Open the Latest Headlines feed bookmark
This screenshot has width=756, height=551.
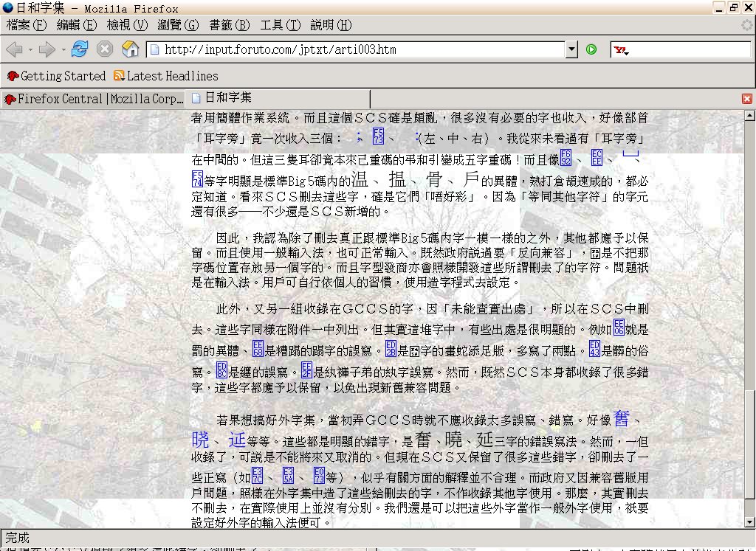(165, 76)
